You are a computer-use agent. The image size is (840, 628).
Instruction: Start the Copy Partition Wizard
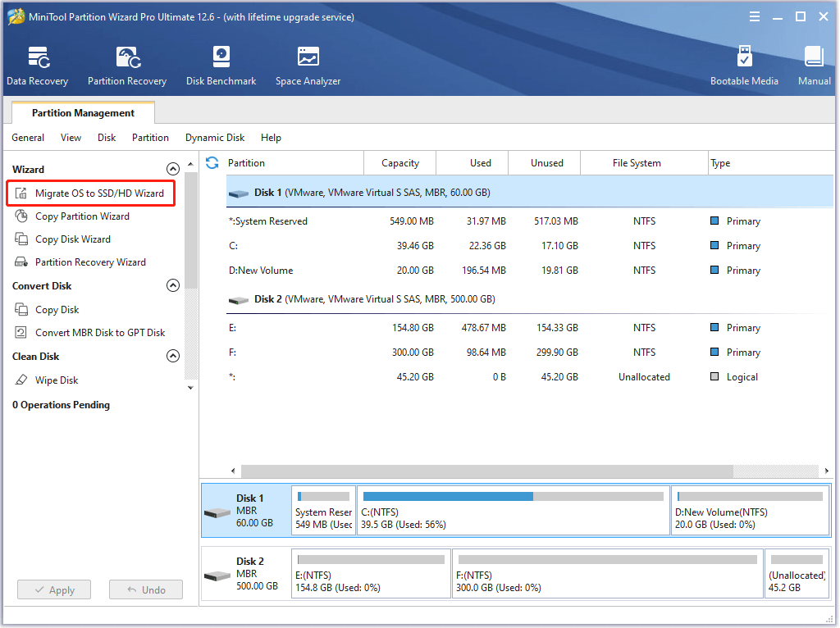pos(83,216)
